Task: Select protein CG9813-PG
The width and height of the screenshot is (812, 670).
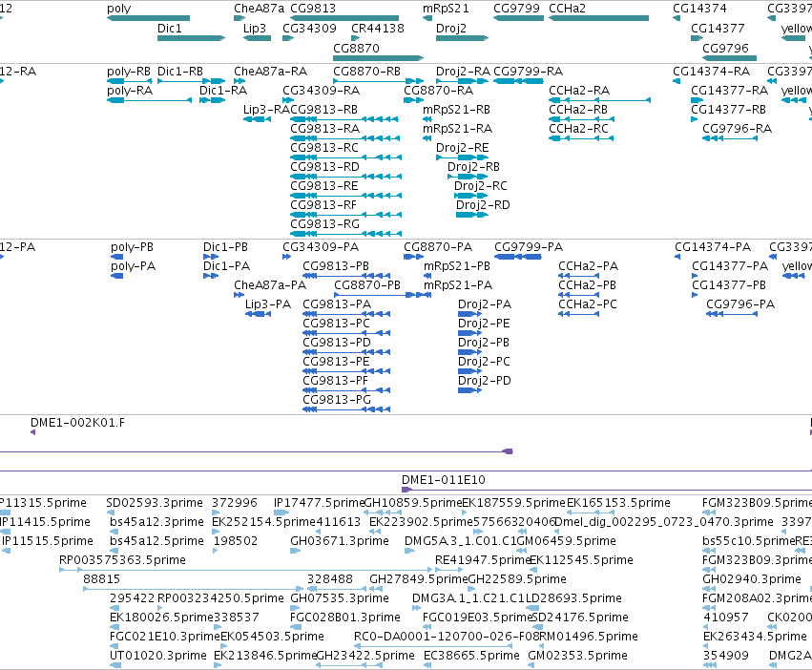Action: coord(346,409)
